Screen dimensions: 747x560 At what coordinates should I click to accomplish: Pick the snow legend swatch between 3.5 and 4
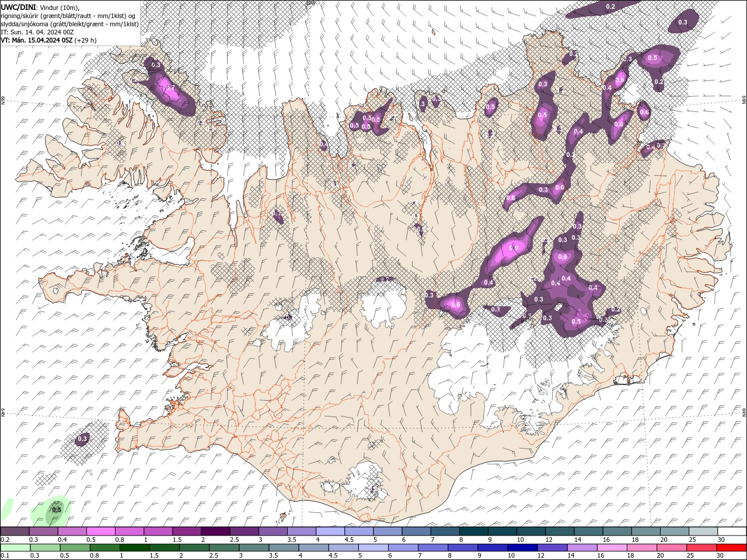pyautogui.click(x=301, y=531)
